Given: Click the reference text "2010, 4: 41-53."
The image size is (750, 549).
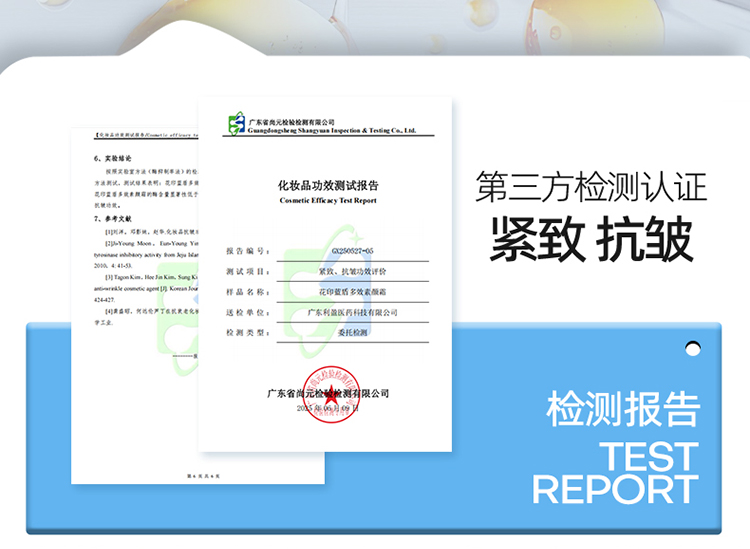Looking at the screenshot, I should [113, 265].
